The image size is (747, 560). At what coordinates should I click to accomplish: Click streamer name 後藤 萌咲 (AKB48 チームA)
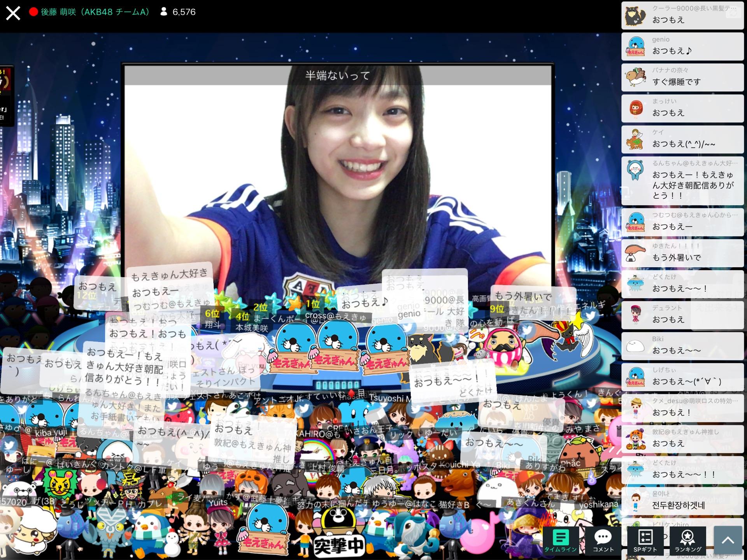pyautogui.click(x=95, y=12)
